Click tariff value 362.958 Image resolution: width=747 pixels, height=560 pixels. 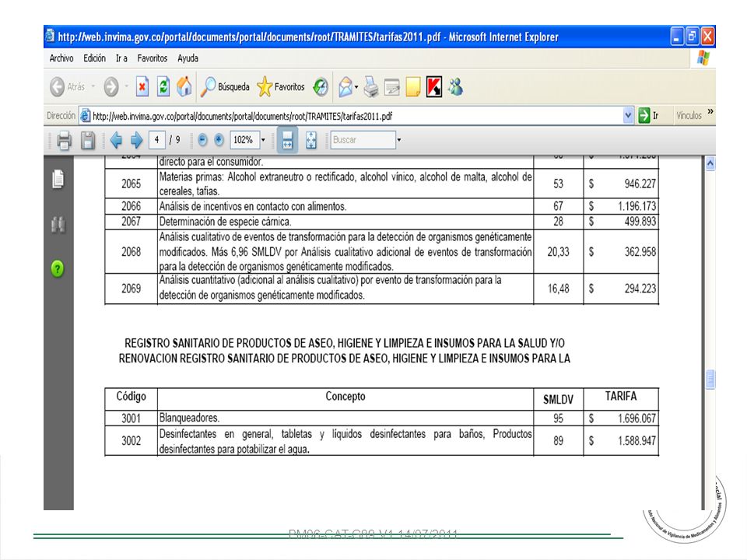pyautogui.click(x=640, y=252)
